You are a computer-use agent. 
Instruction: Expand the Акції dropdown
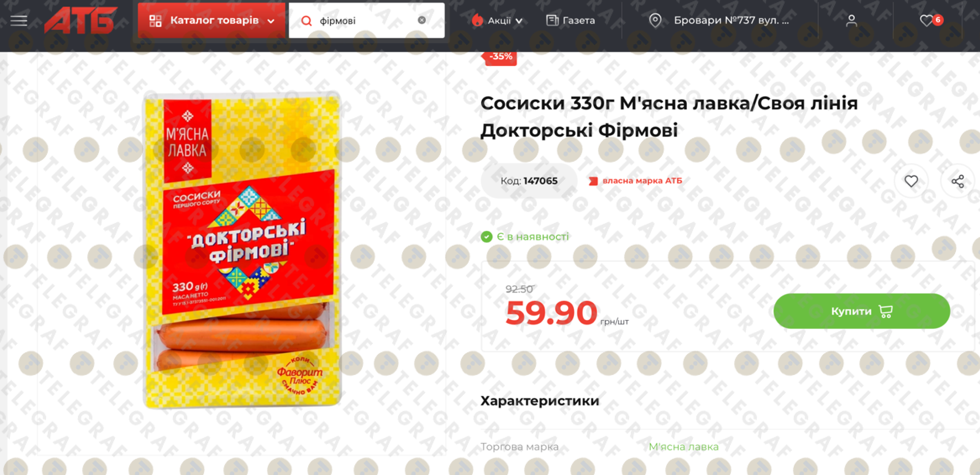pos(497,20)
